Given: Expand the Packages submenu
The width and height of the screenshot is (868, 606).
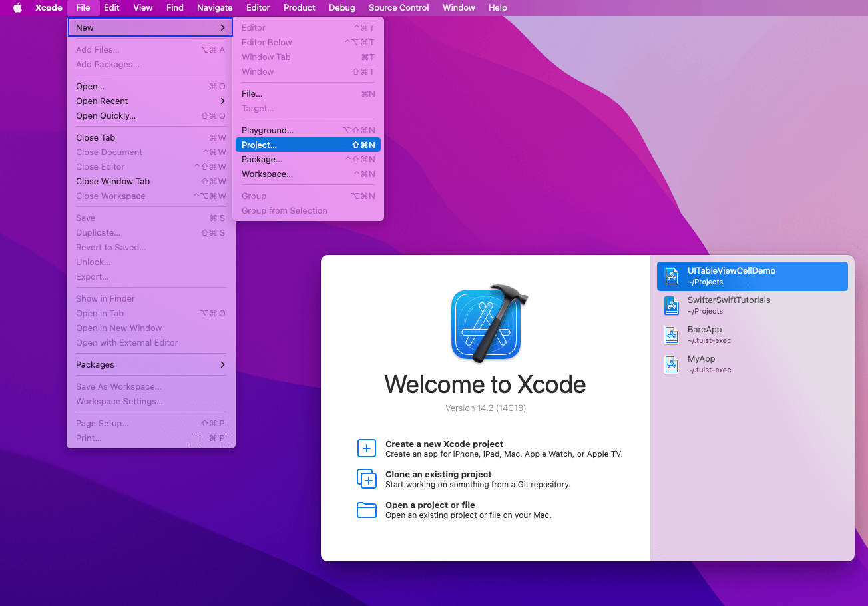Looking at the screenshot, I should click(x=150, y=365).
